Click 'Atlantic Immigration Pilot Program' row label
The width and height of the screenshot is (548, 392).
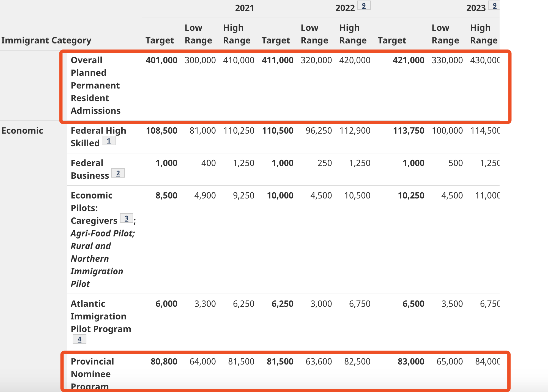tap(101, 316)
